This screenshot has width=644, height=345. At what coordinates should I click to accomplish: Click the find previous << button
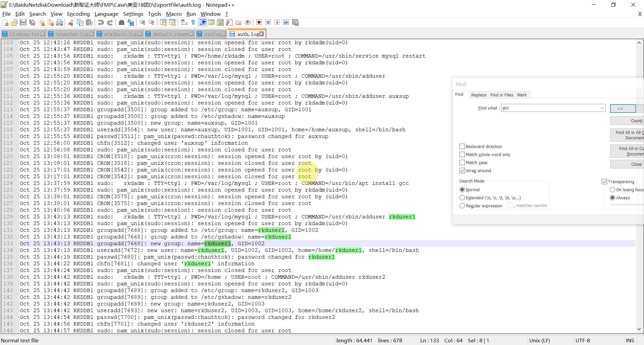(623, 109)
